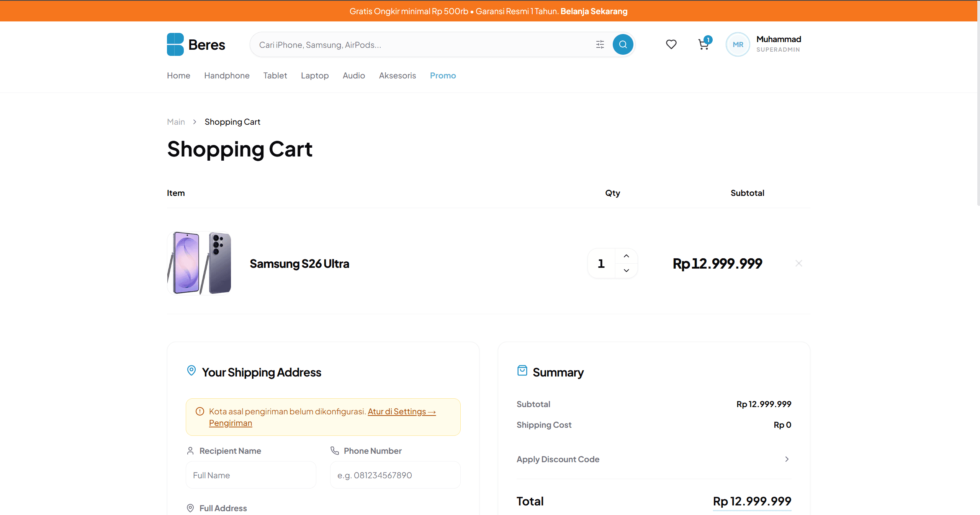This screenshot has height=515, width=980.
Task: Click SUPERADMIN role label
Action: pos(778,50)
